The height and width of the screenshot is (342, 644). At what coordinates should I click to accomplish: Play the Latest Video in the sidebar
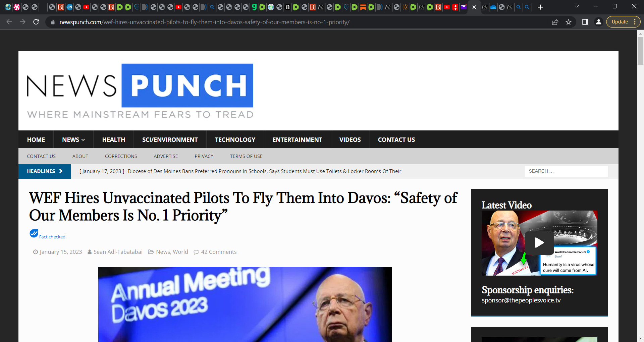(x=539, y=242)
